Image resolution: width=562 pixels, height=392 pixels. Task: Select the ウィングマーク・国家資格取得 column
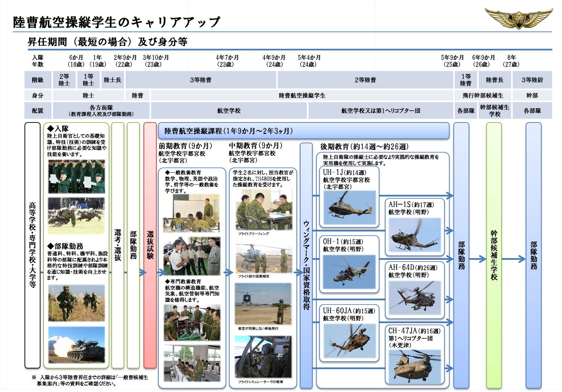click(x=306, y=265)
